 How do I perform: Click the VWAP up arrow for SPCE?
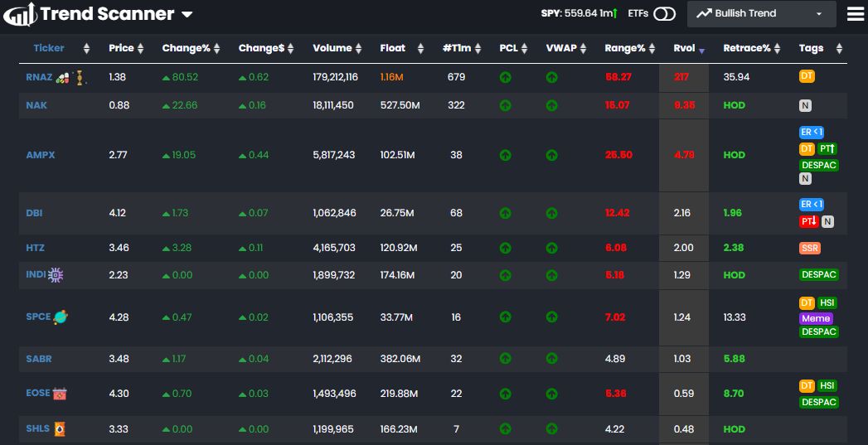pyautogui.click(x=551, y=317)
